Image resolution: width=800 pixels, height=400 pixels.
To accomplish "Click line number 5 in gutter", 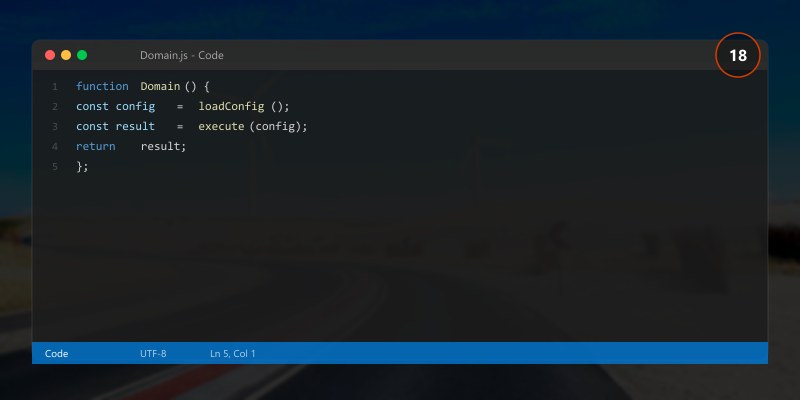I will click(55, 166).
